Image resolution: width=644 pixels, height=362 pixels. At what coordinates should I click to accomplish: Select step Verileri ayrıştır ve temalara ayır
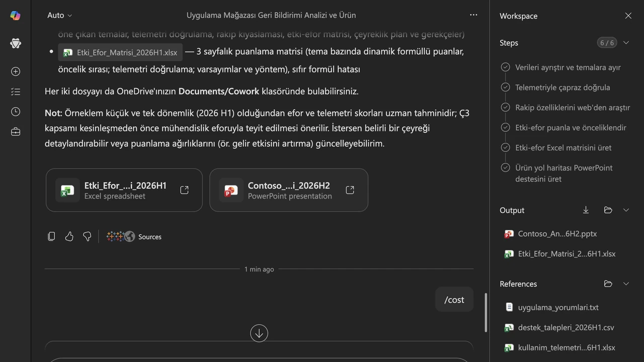click(568, 67)
